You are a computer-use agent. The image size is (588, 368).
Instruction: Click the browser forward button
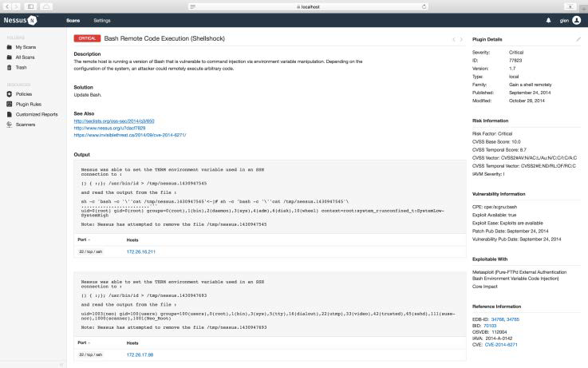point(16,6)
